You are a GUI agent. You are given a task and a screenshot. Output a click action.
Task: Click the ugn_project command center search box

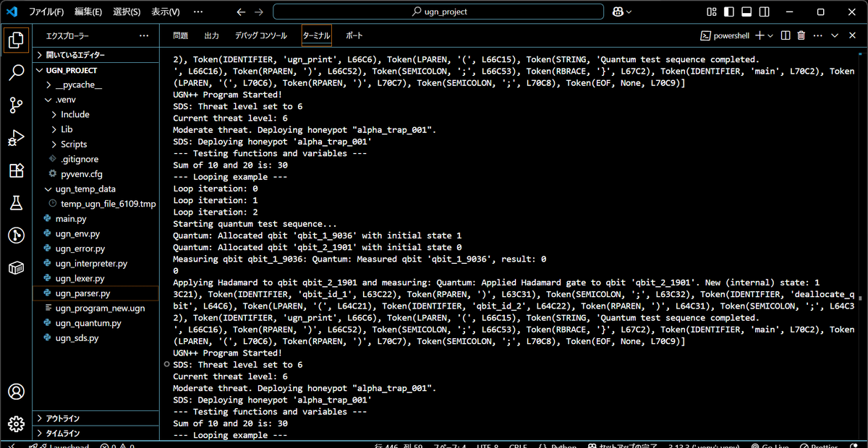(x=438, y=12)
